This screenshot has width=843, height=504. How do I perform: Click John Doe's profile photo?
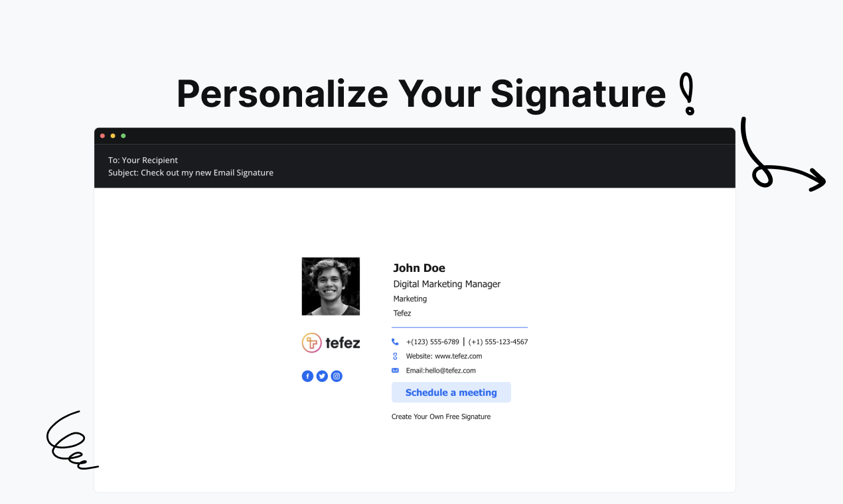(x=331, y=286)
